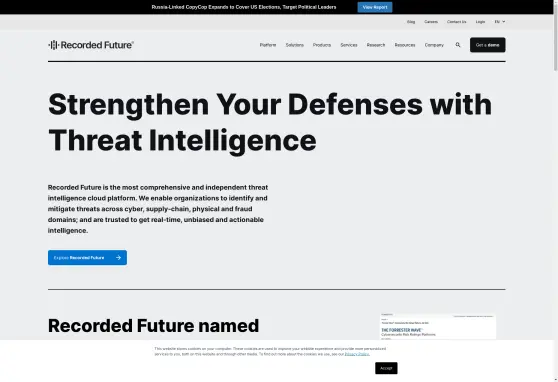Open the Careers link

click(431, 22)
